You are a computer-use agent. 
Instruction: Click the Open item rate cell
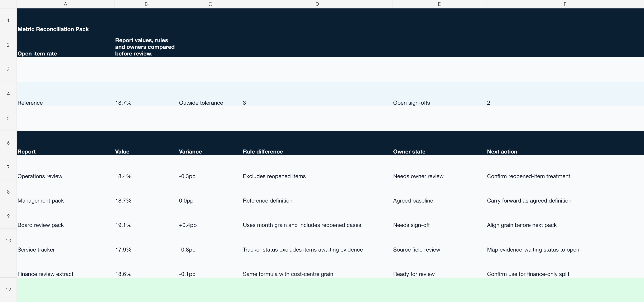point(66,45)
